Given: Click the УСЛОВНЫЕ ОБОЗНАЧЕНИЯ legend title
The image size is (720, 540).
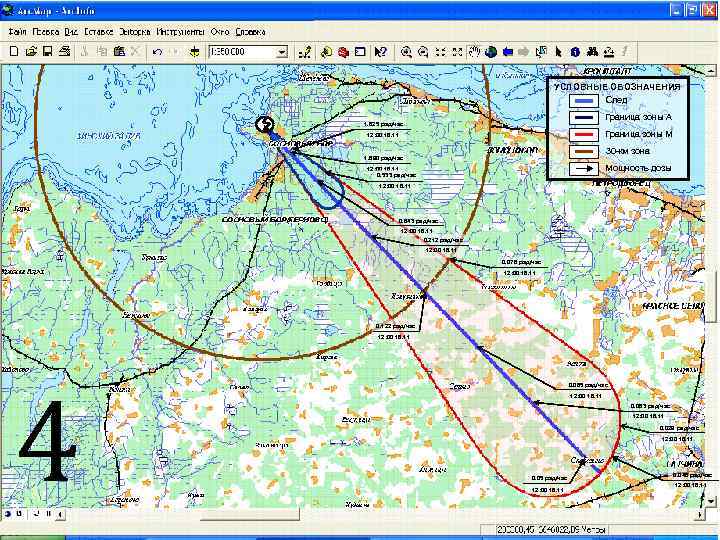Looking at the screenshot, I should 617,87.
